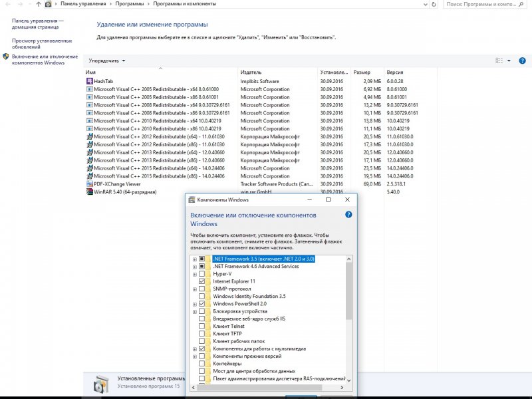Go to Программы breadcrumb

pos(129,4)
